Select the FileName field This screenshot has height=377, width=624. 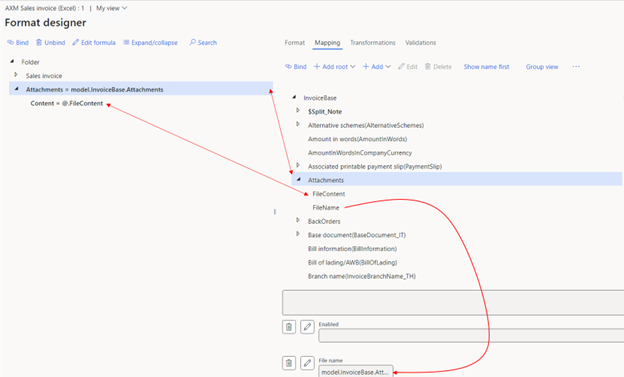(326, 207)
